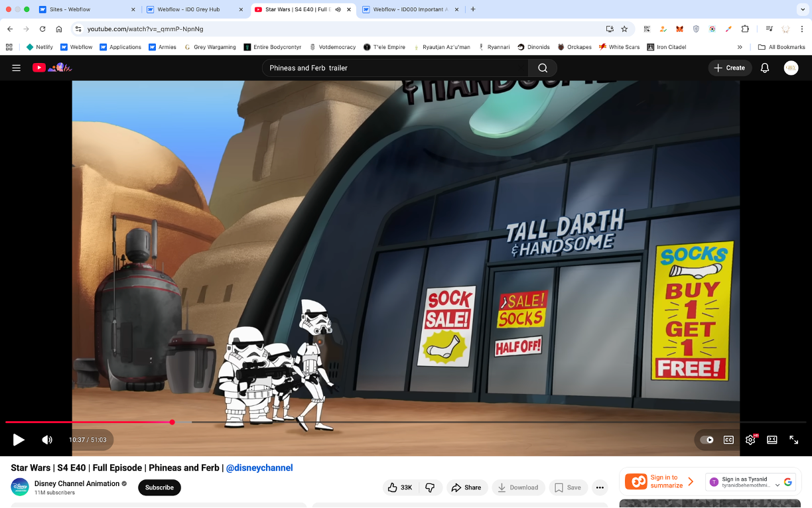Open the more actions three-dot menu
The height and width of the screenshot is (508, 812).
pyautogui.click(x=600, y=487)
